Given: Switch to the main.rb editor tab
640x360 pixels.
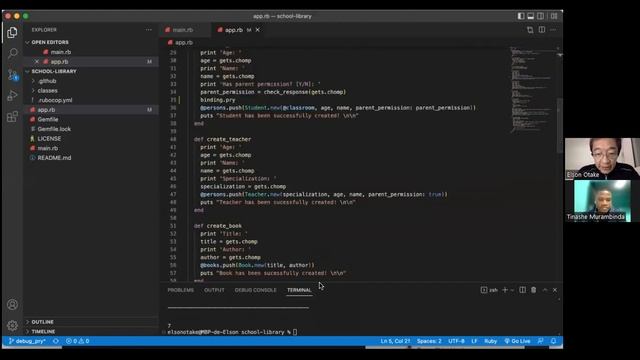Looking at the screenshot, I should click(182, 30).
